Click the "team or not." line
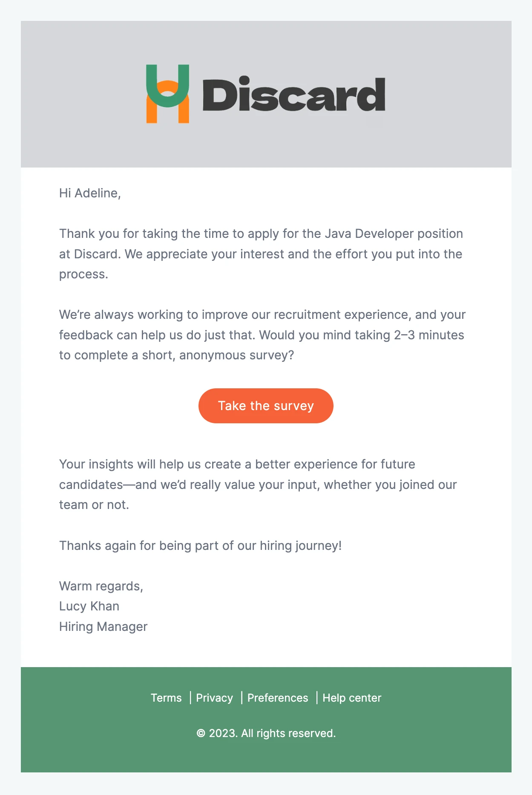Viewport: 532px width, 795px height. pos(94,505)
